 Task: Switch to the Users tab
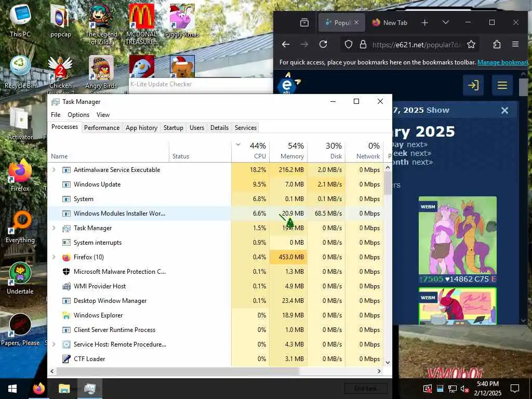coord(197,128)
